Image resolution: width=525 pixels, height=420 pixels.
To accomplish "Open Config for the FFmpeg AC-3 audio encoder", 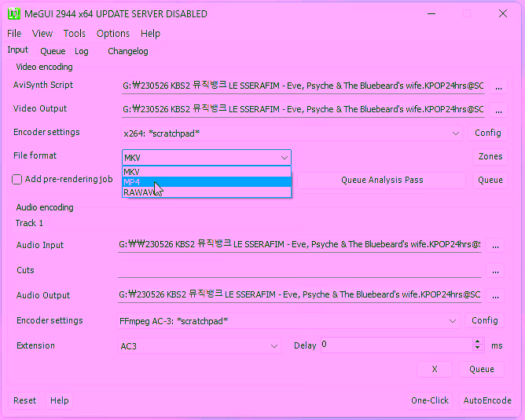I will 484,320.
